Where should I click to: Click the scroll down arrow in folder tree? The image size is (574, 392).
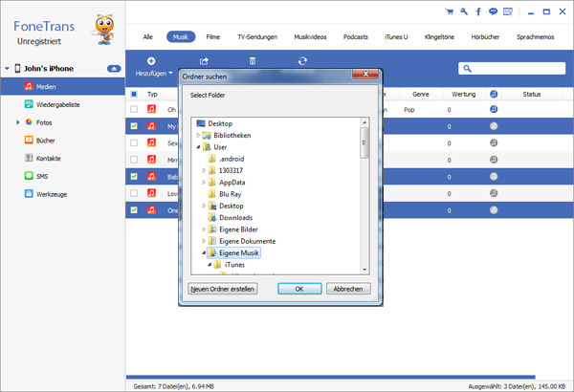pyautogui.click(x=364, y=270)
